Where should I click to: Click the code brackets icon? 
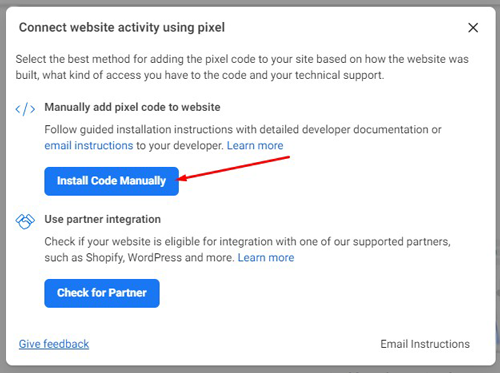pos(25,109)
